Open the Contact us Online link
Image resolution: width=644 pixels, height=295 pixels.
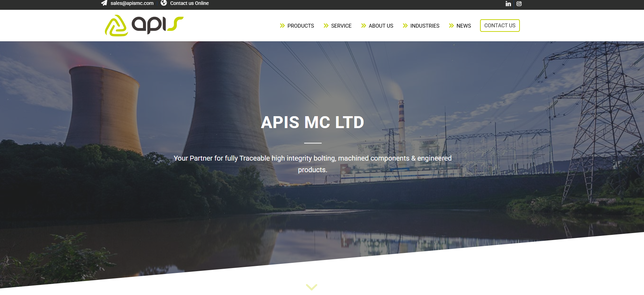(x=189, y=3)
